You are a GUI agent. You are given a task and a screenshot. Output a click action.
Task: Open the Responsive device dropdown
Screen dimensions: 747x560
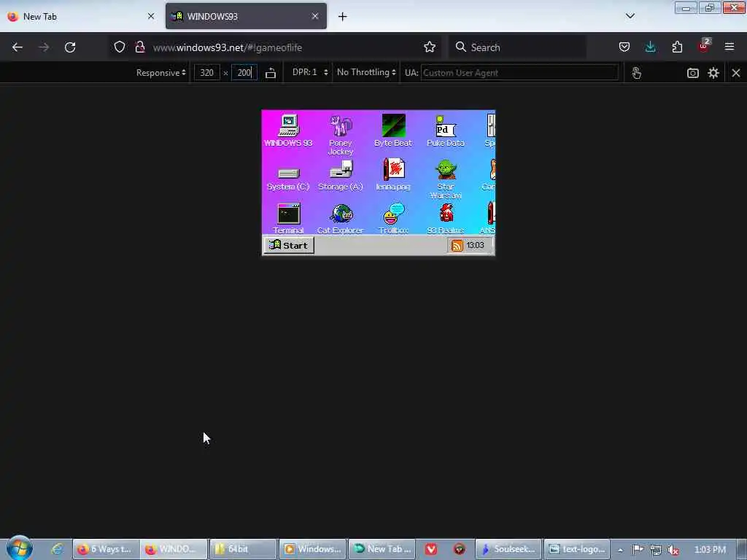point(160,73)
